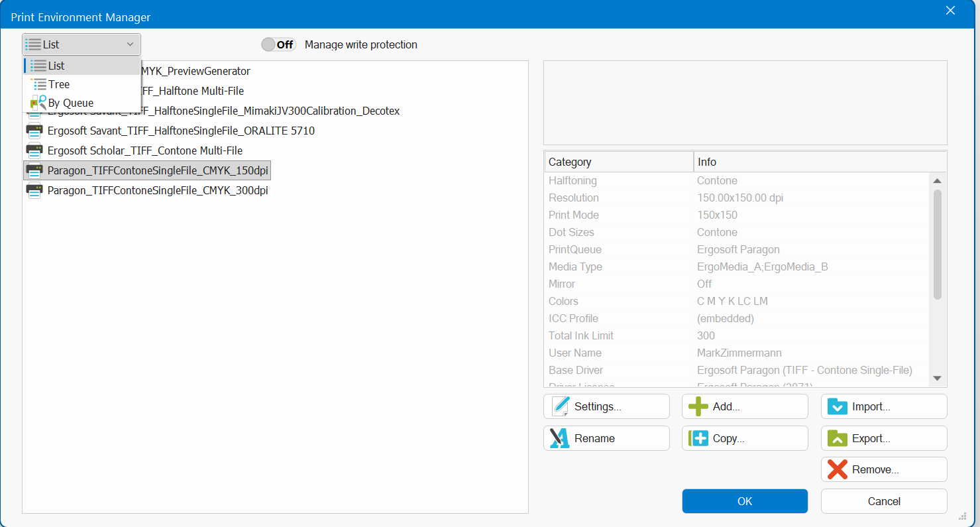Image resolution: width=980 pixels, height=527 pixels.
Task: Click the ICC Profile (embedded) value
Action: tap(726, 318)
